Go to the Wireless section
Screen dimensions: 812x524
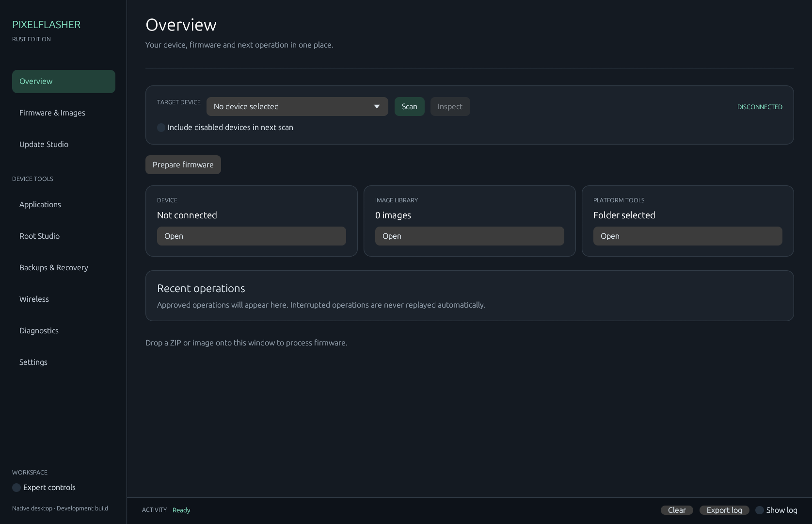pos(64,299)
